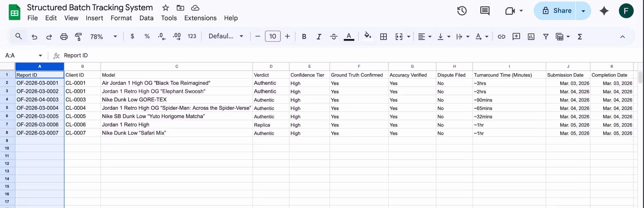Open the Format menu
This screenshot has width=644, height=208.
pos(121,18)
